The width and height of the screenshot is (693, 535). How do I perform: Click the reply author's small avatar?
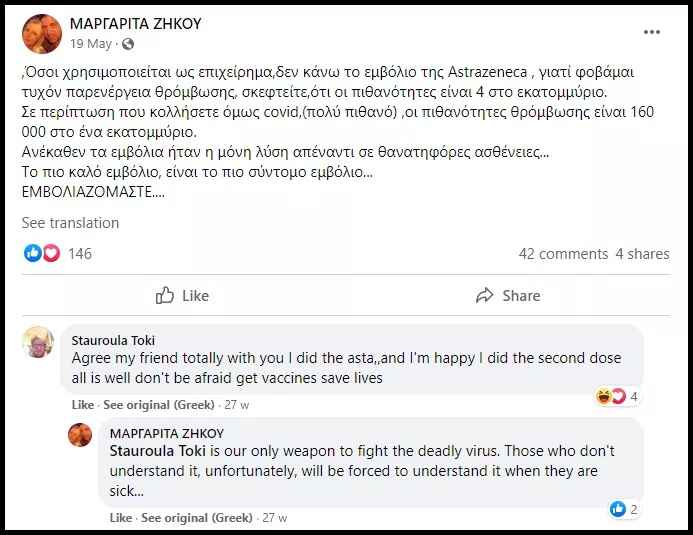pyautogui.click(x=80, y=435)
